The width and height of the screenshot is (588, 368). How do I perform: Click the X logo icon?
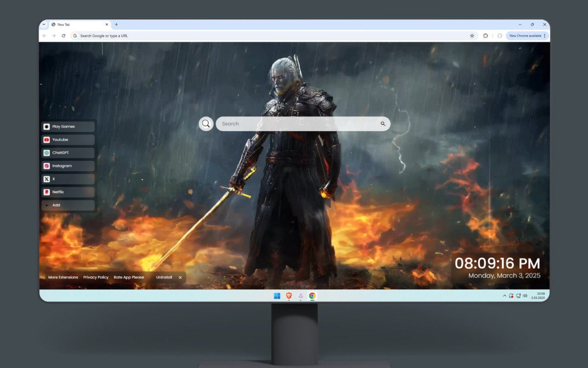click(46, 179)
